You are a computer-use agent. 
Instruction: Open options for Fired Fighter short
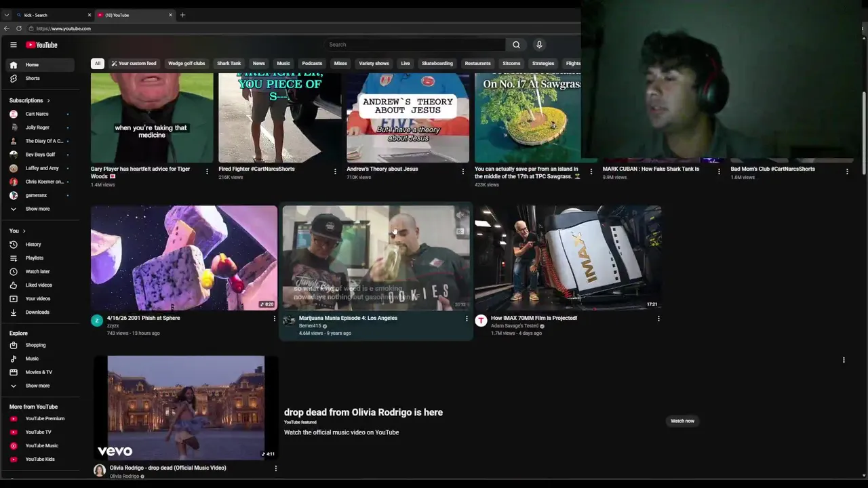(x=335, y=171)
